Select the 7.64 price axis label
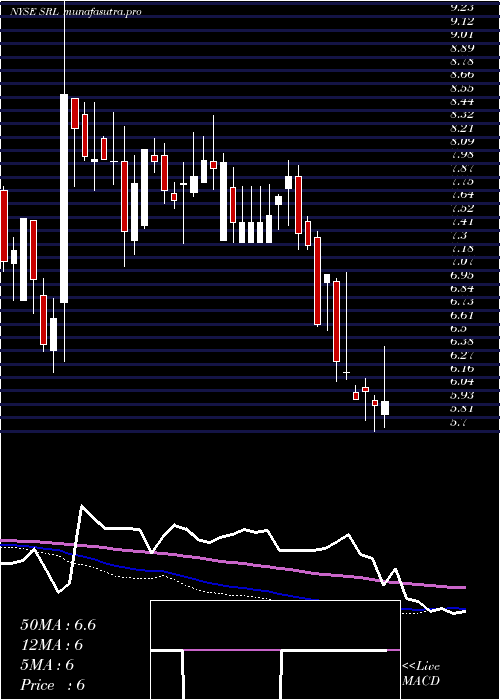Screen dimensions: 500x700 (462, 195)
